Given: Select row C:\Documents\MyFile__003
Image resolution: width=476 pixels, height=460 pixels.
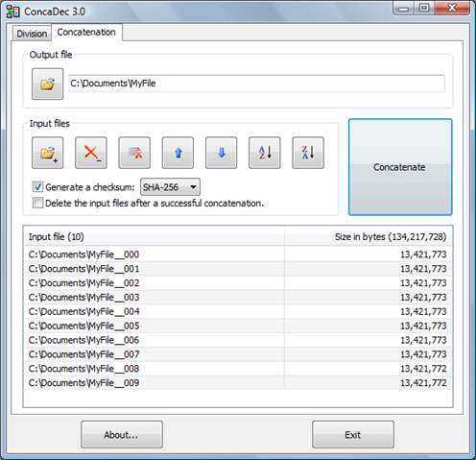Looking at the screenshot, I should click(x=238, y=297).
